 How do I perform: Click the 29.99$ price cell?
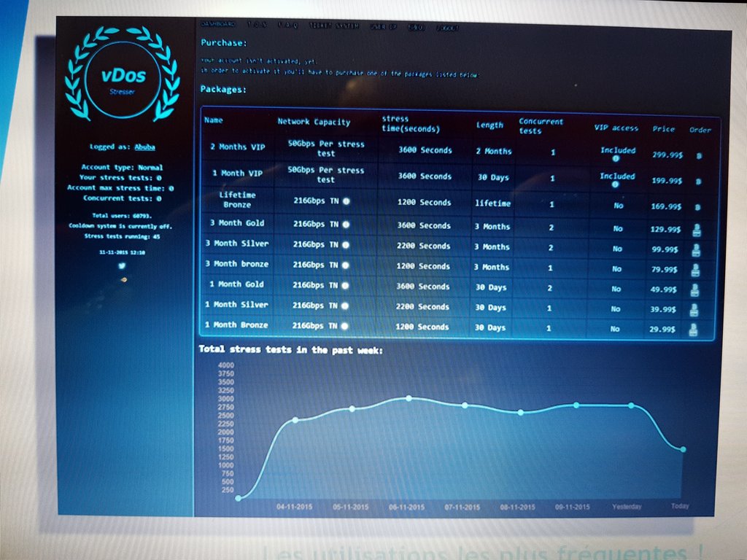coord(662,330)
